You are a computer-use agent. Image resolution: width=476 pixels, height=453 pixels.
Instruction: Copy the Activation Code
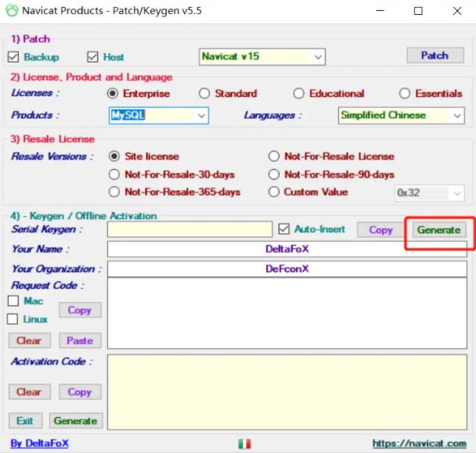coord(80,392)
